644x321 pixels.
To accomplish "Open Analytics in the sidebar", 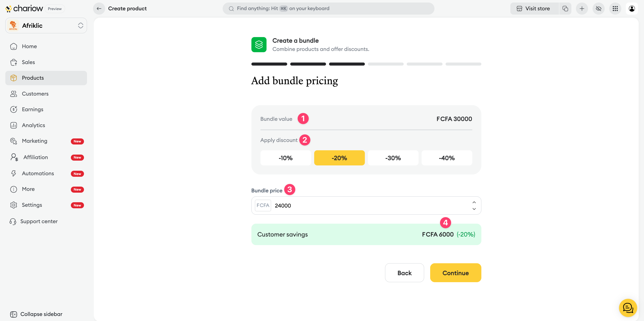I will tap(33, 125).
